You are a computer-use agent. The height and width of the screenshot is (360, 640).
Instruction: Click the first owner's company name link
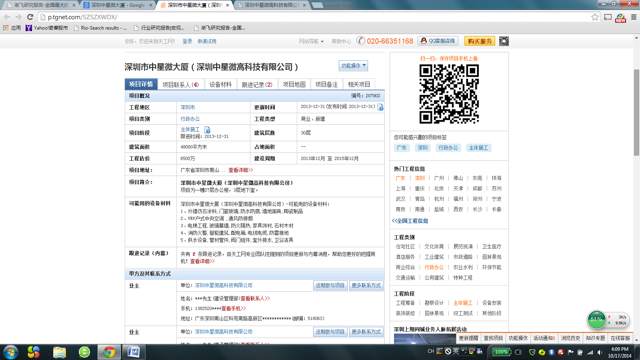pyautogui.click(x=224, y=285)
